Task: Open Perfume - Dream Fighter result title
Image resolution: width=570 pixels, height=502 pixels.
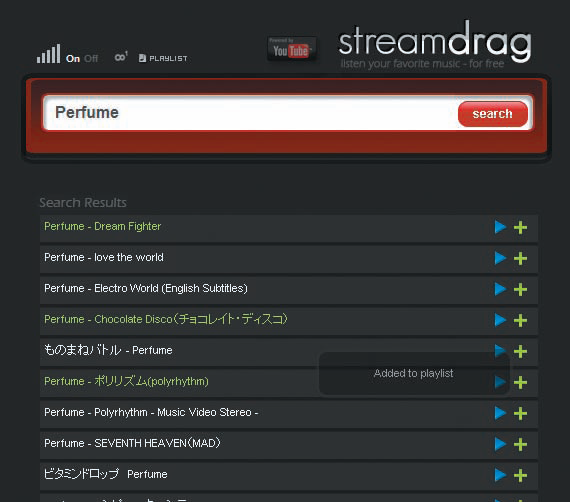Action: pyautogui.click(x=103, y=226)
